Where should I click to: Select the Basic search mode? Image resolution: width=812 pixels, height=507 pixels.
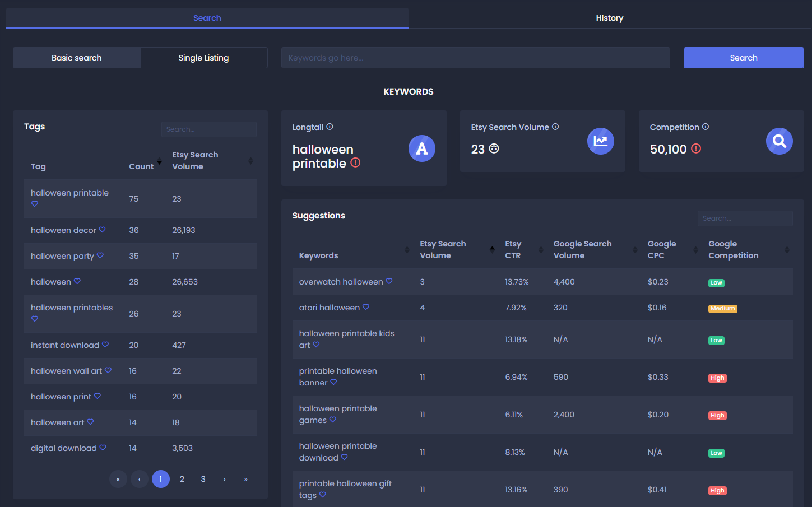pyautogui.click(x=77, y=58)
